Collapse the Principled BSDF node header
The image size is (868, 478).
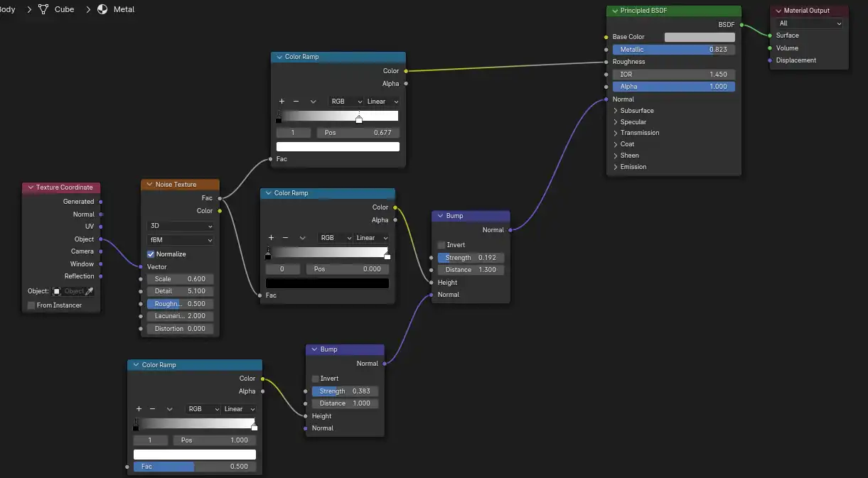coord(614,10)
